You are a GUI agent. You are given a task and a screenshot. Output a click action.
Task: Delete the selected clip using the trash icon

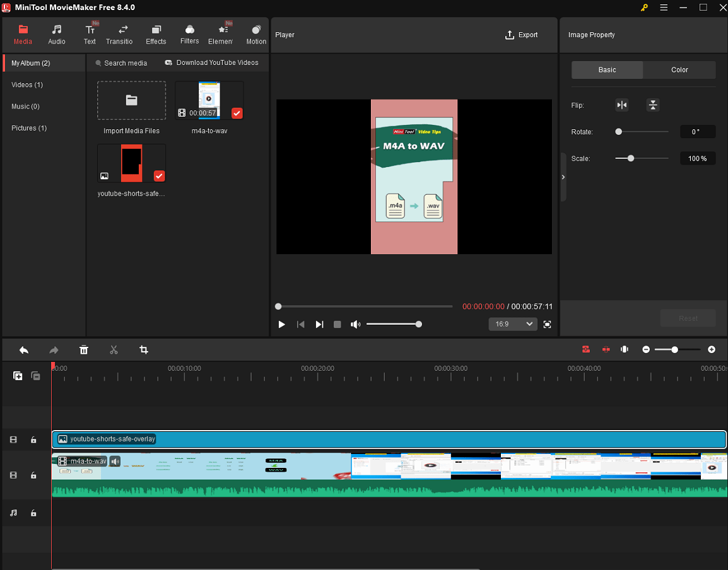[84, 349]
